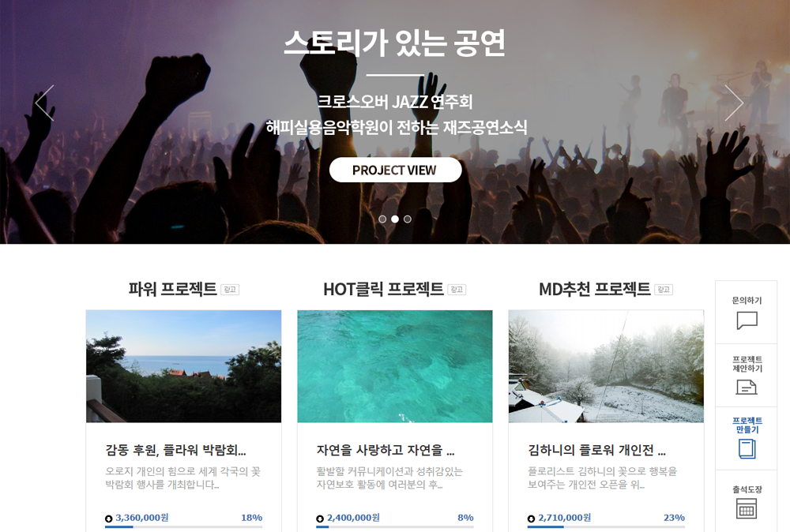Click the PROJECT VIEW button
The width and height of the screenshot is (790, 532).
point(396,170)
